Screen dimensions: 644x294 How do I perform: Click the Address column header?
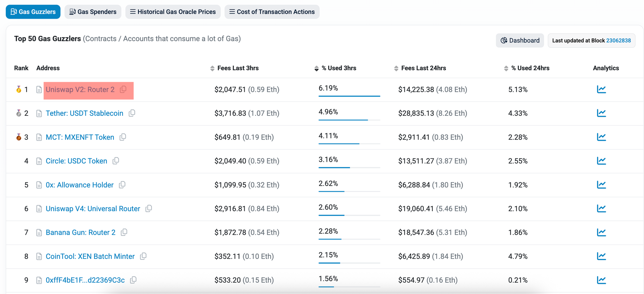[48, 68]
